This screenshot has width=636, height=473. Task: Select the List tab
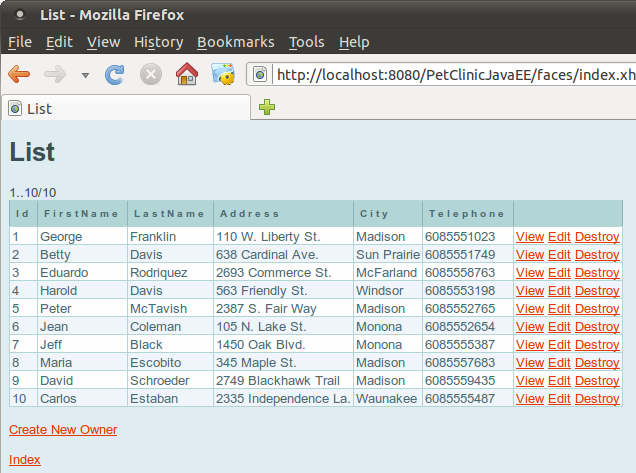coord(126,108)
